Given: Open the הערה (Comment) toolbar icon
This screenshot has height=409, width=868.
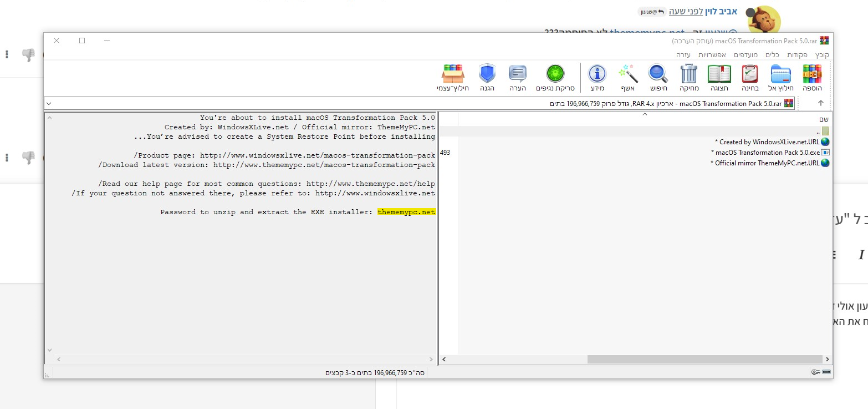Looking at the screenshot, I should [518, 78].
